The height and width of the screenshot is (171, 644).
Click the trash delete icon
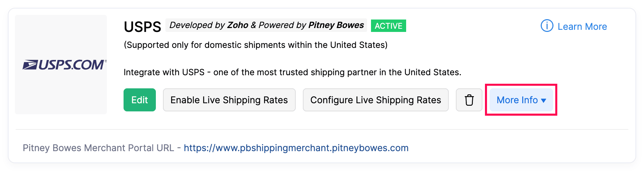[x=469, y=100]
